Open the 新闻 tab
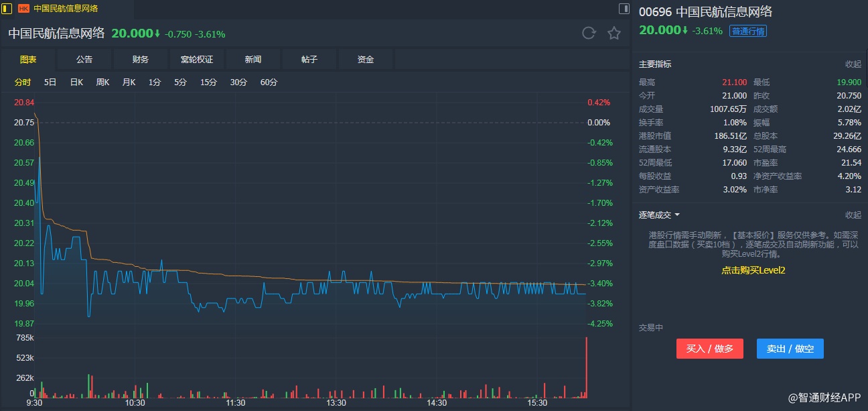 click(x=253, y=60)
